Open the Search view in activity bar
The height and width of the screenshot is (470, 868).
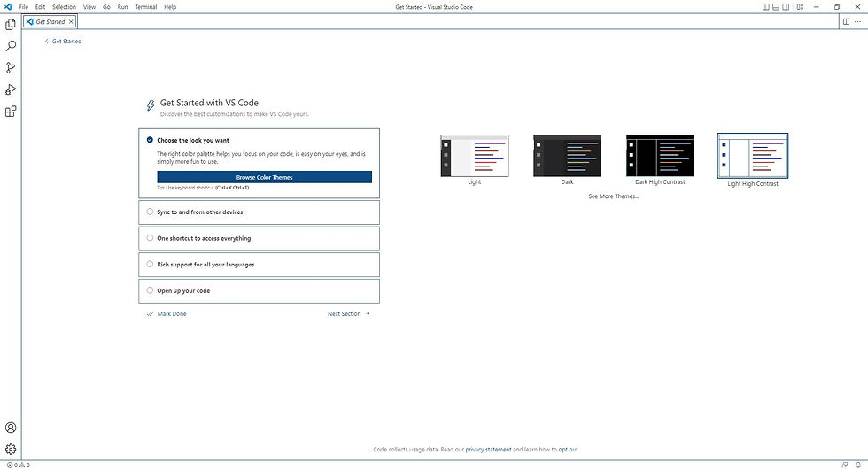(x=11, y=46)
